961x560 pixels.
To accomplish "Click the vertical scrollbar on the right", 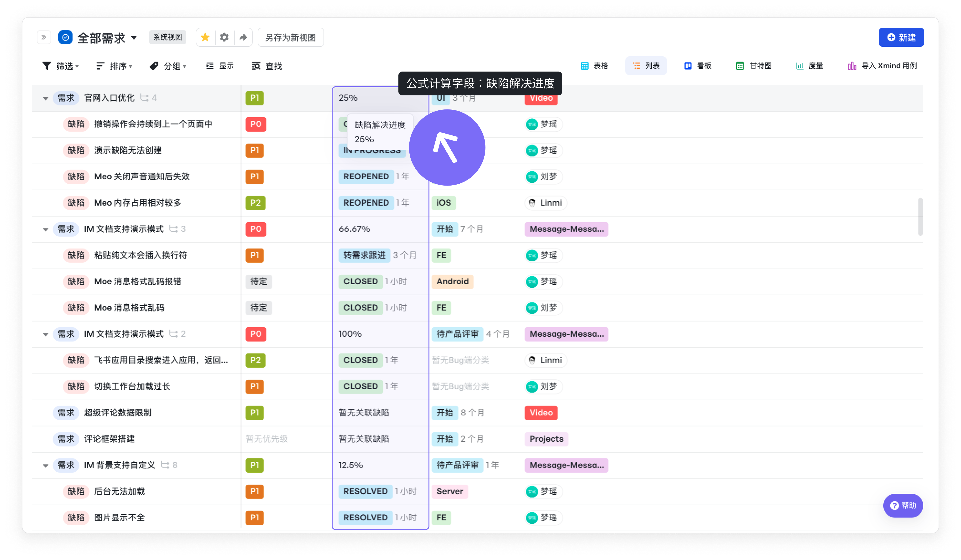I will click(x=920, y=217).
